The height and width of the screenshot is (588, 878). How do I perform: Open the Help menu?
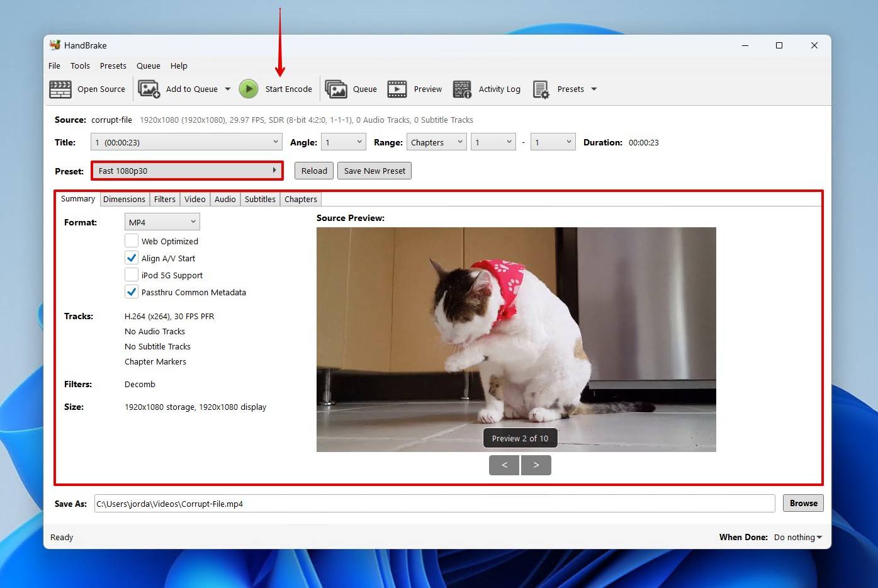179,65
